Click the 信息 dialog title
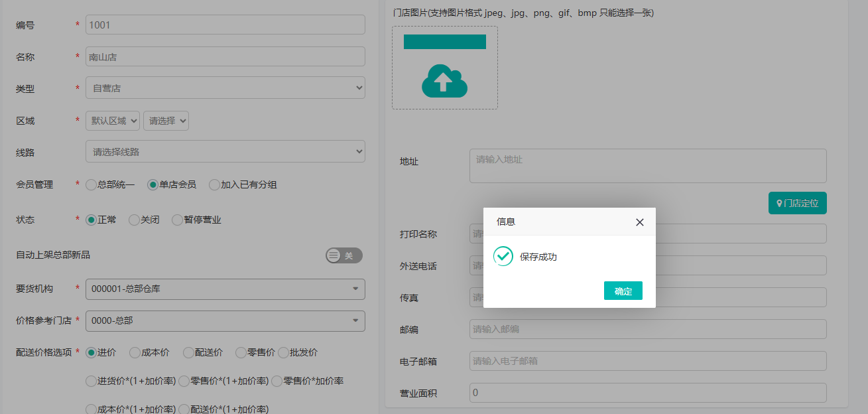The height and width of the screenshot is (414, 868). [x=506, y=222]
